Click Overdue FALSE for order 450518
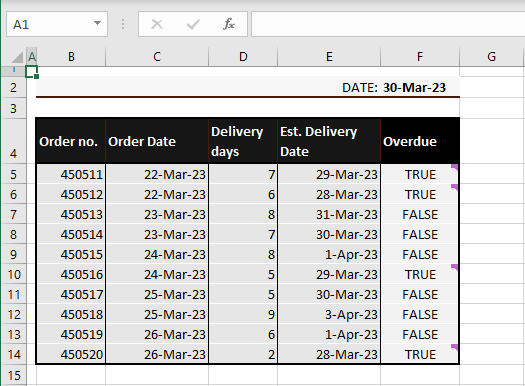525x386 pixels. [x=420, y=314]
